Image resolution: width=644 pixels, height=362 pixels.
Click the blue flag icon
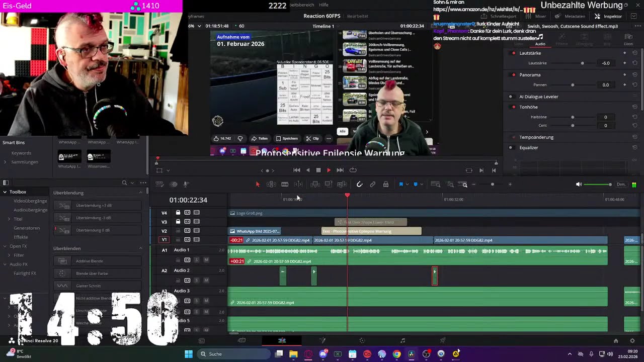coord(401,185)
